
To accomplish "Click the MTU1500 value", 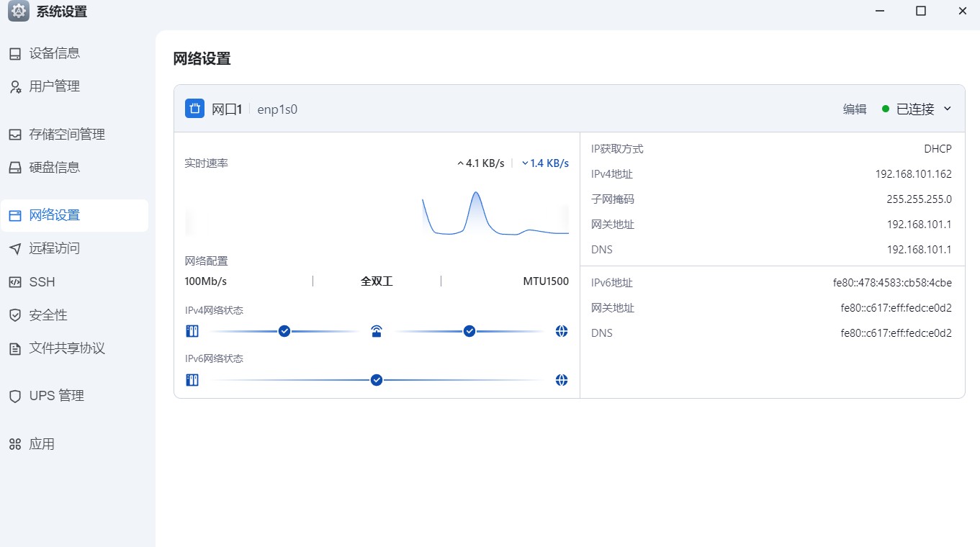I will 546,281.
